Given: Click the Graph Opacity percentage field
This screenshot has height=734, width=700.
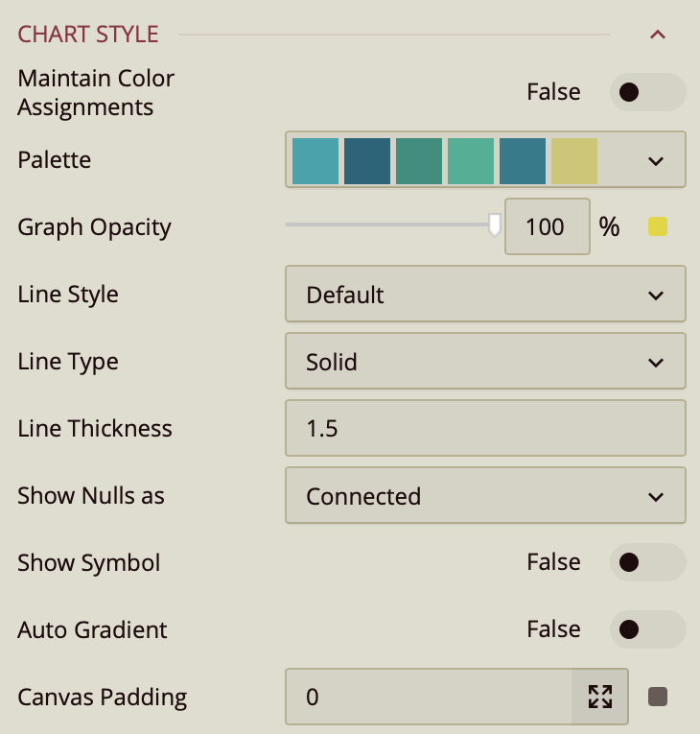Looking at the screenshot, I should tap(547, 227).
